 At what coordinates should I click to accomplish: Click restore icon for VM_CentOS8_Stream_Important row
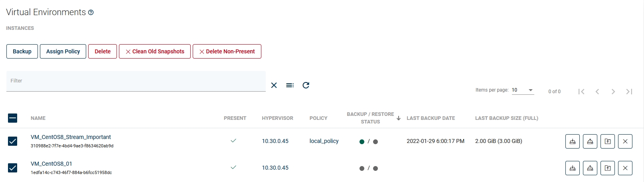(590, 141)
